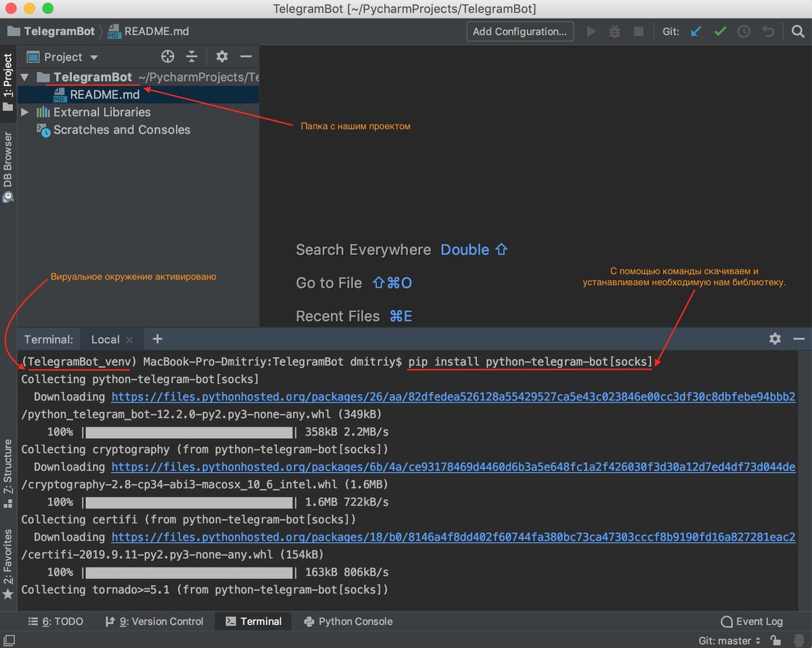Click the Debug bug icon

click(614, 31)
